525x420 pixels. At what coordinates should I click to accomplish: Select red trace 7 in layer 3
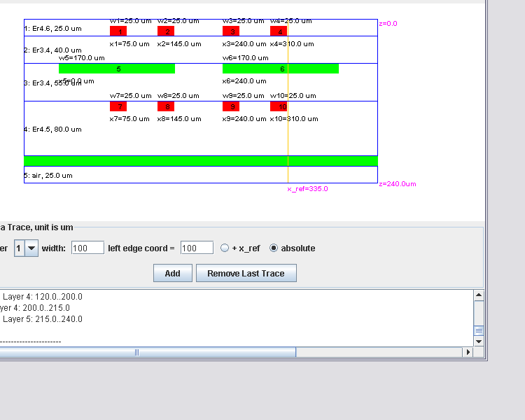118,106
